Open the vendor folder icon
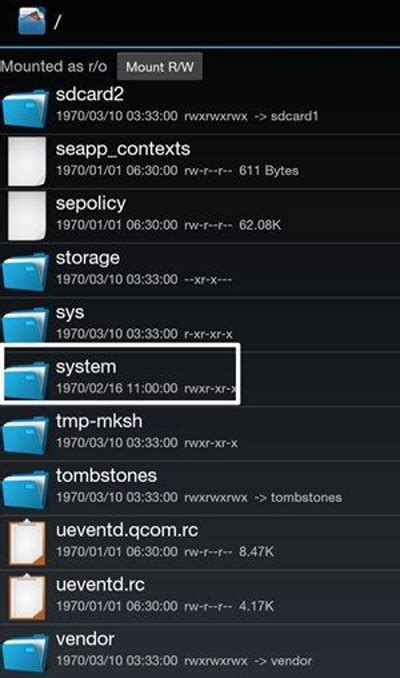400x678 pixels. tap(25, 653)
